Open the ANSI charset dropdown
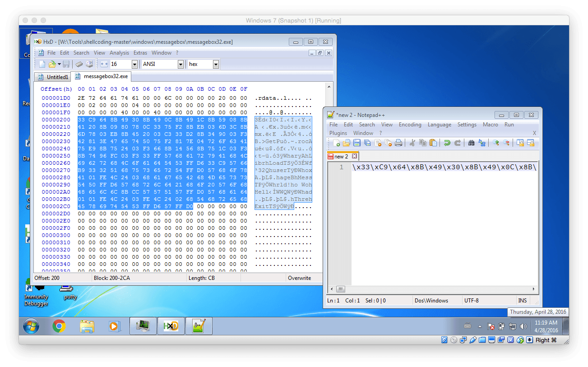Viewport: 588px width, 367px height. click(181, 65)
